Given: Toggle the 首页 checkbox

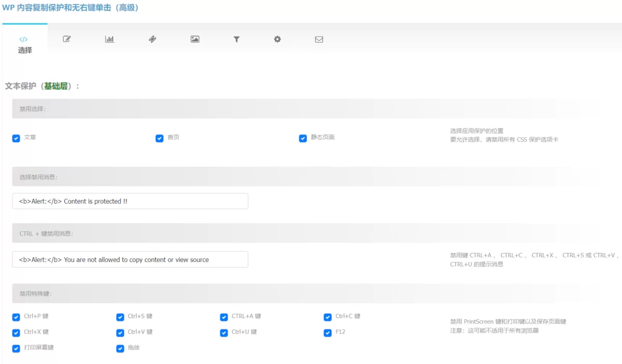Looking at the screenshot, I should [x=160, y=138].
